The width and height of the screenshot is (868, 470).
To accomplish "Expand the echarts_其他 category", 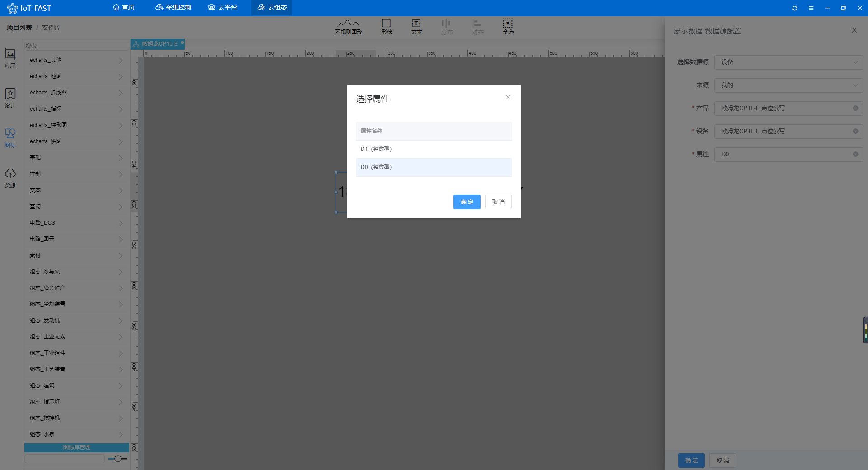I will (76, 60).
